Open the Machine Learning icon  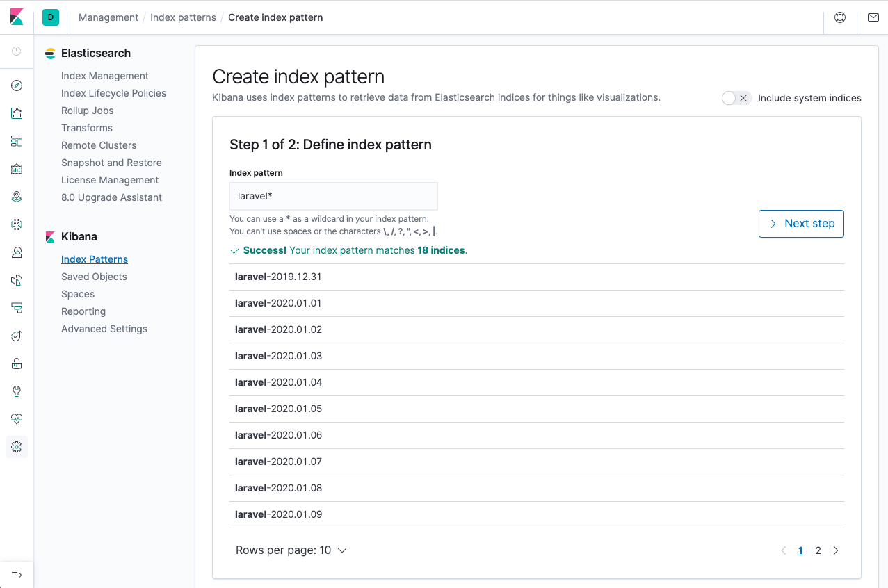coord(17,224)
